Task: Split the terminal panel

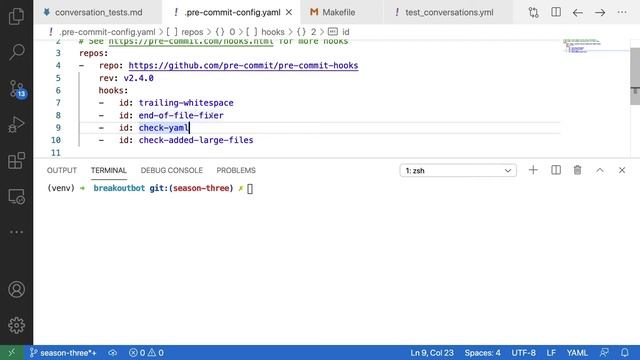Action: point(556,170)
